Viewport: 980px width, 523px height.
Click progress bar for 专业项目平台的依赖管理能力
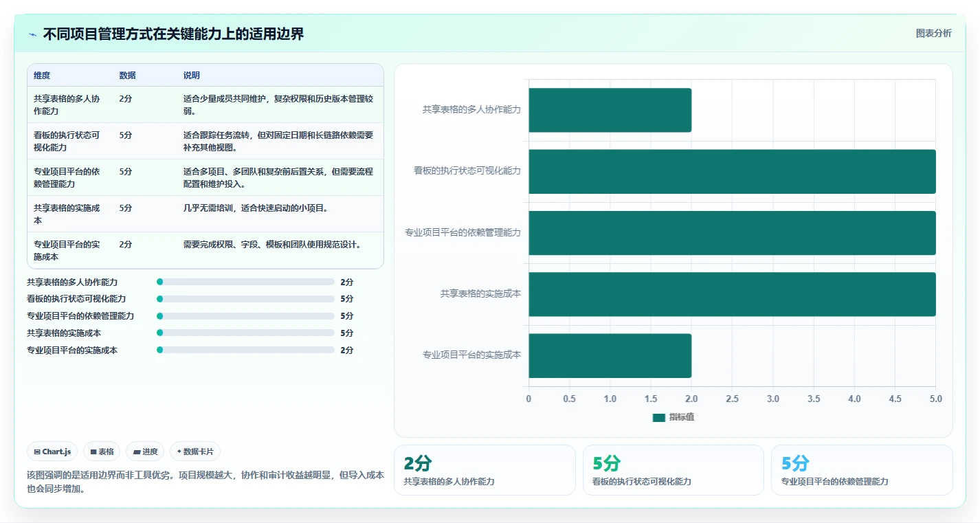[245, 316]
